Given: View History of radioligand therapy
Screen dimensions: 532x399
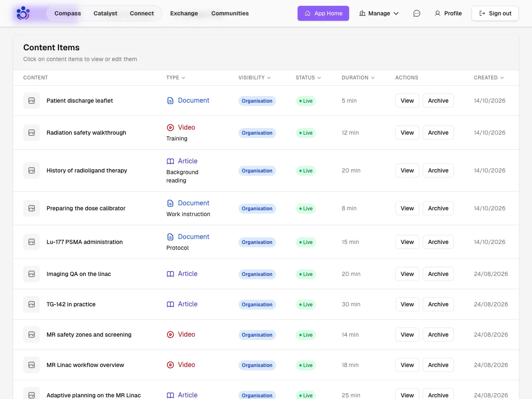Looking at the screenshot, I should coord(407,170).
